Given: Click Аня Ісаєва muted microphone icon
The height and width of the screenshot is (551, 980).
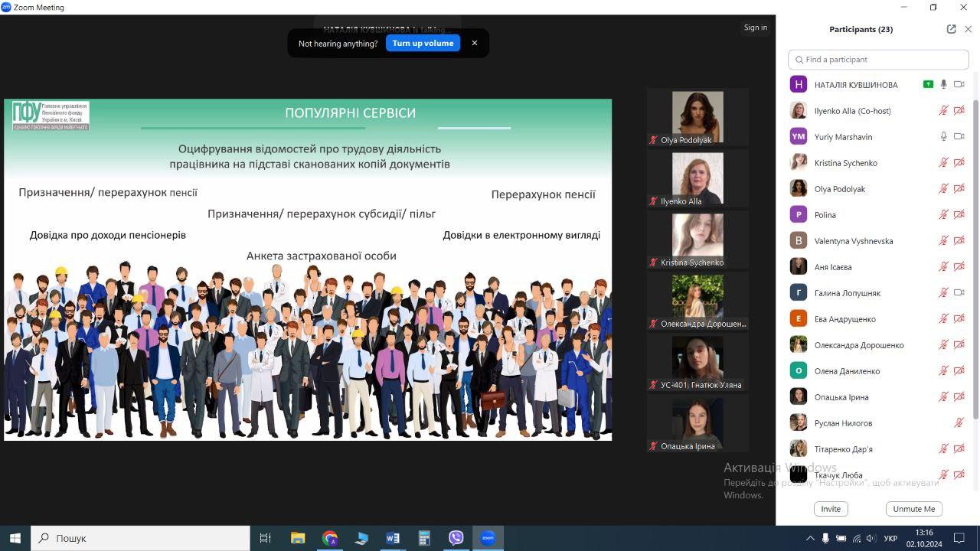Looking at the screenshot, I should (x=944, y=267).
